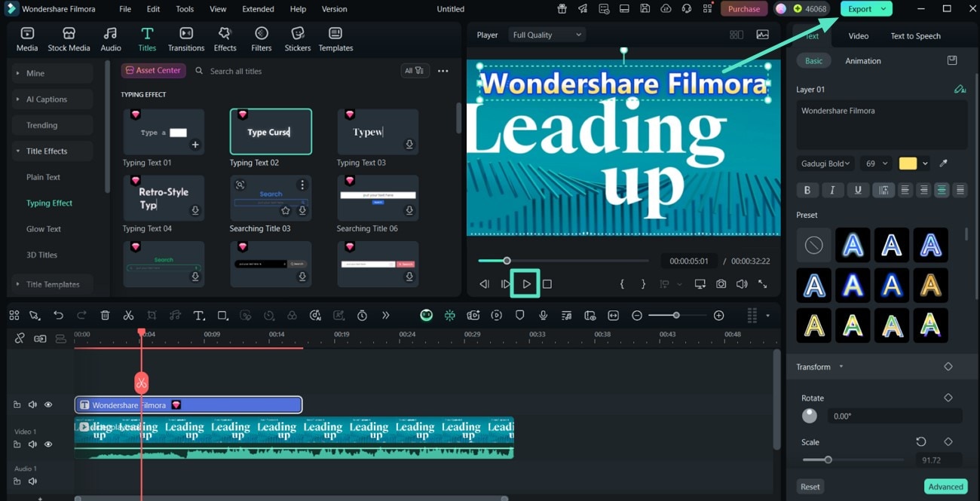Click the Mark In brace icon
980x501 pixels.
[622, 284]
